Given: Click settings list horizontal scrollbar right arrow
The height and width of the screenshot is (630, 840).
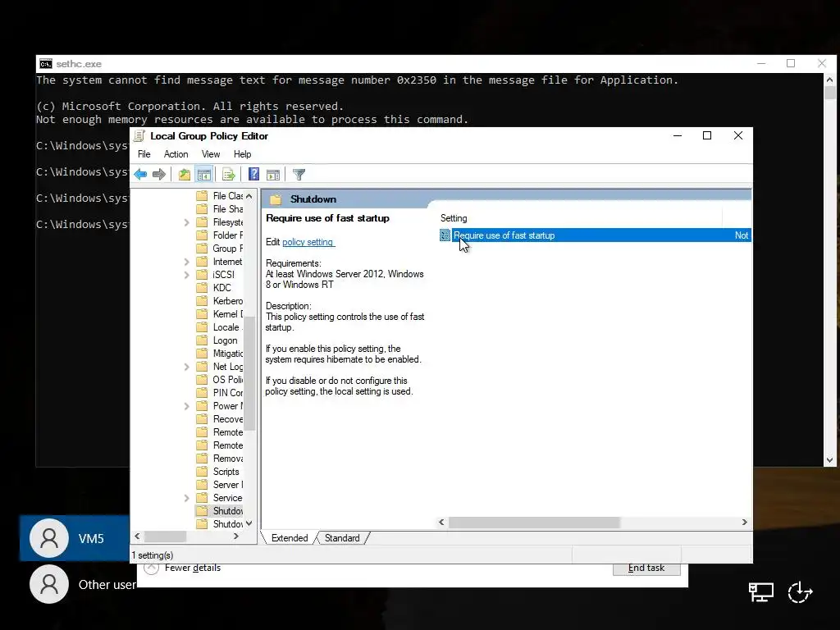Looking at the screenshot, I should coord(744,522).
